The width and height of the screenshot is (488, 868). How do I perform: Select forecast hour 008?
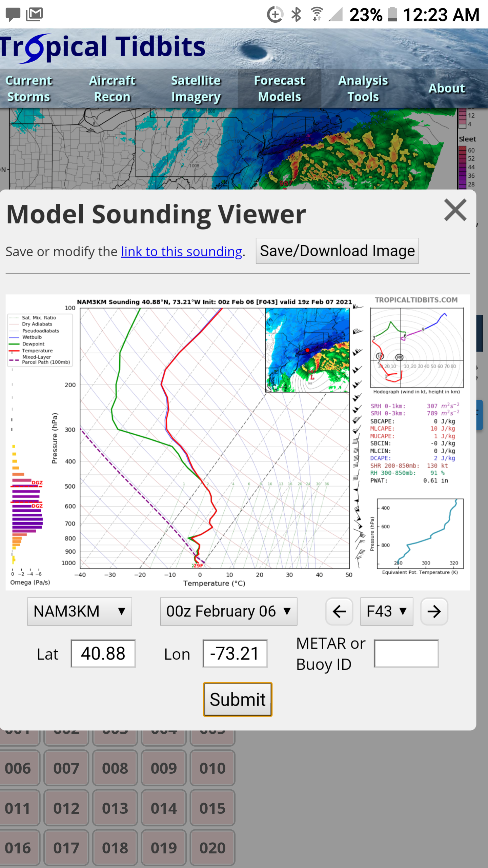[115, 768]
